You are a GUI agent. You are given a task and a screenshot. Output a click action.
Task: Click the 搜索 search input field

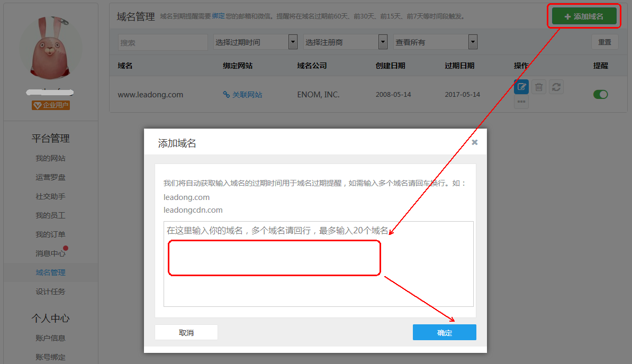coord(162,42)
